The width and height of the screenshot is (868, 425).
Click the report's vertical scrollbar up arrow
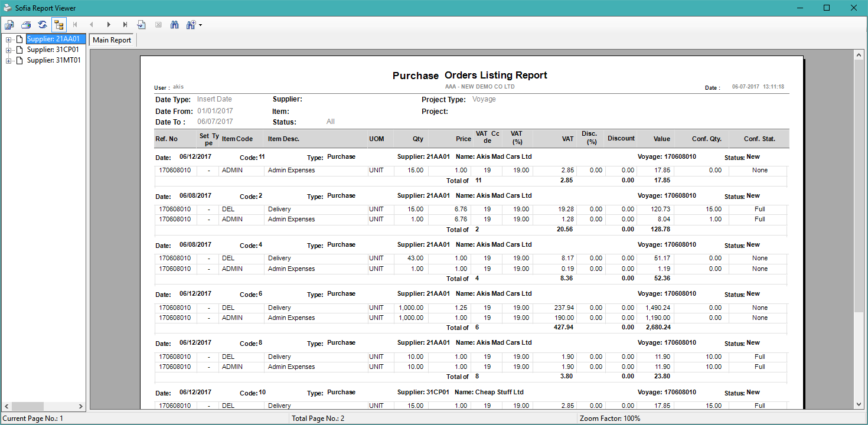click(859, 55)
